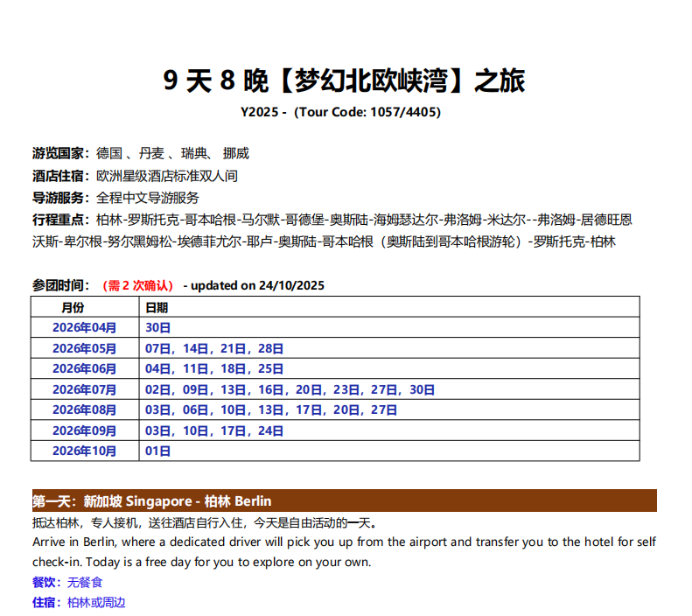Click the 月份 table header cell

73,307
